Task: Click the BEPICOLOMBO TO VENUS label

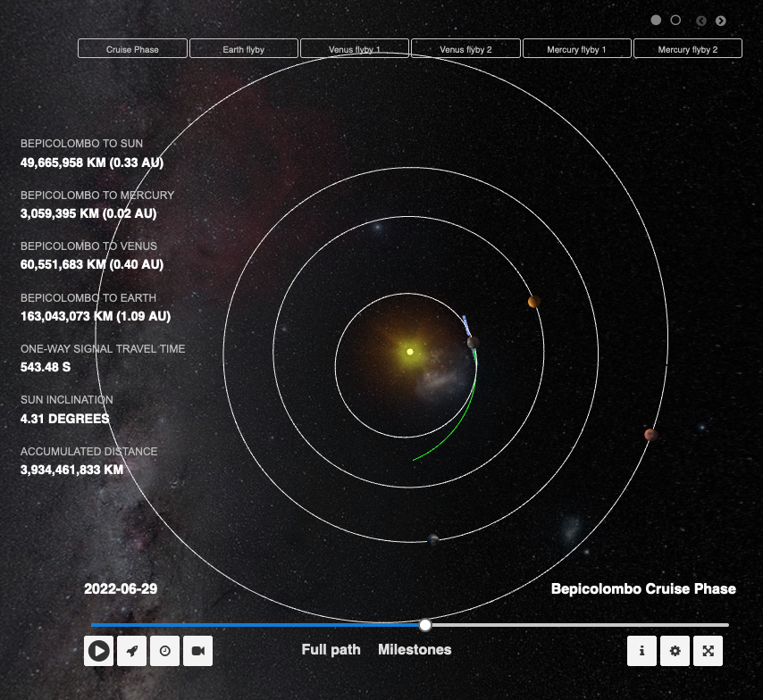Action: coord(88,246)
